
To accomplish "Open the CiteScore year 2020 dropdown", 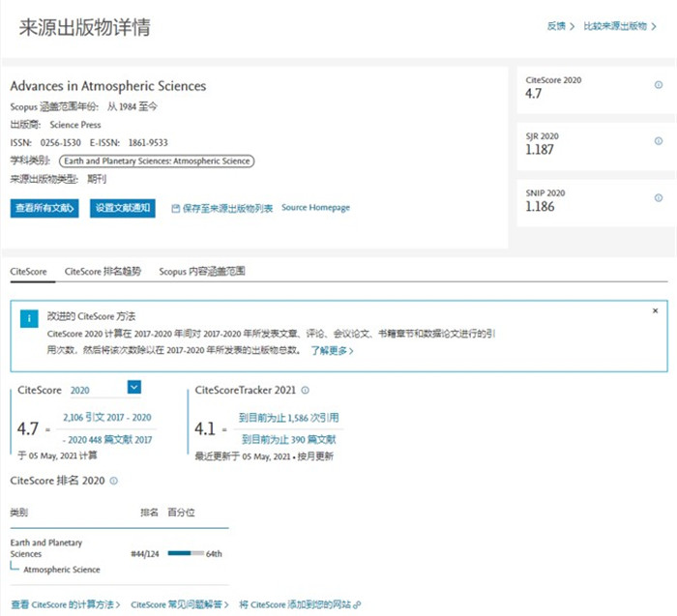I will [134, 388].
